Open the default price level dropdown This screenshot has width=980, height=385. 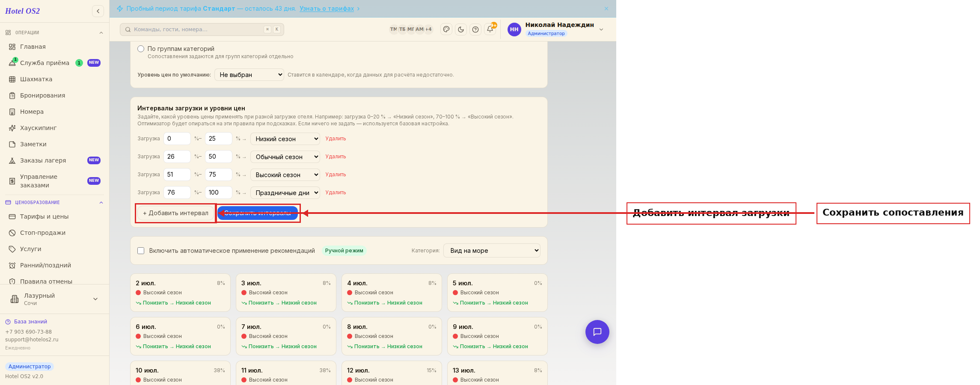(x=249, y=75)
